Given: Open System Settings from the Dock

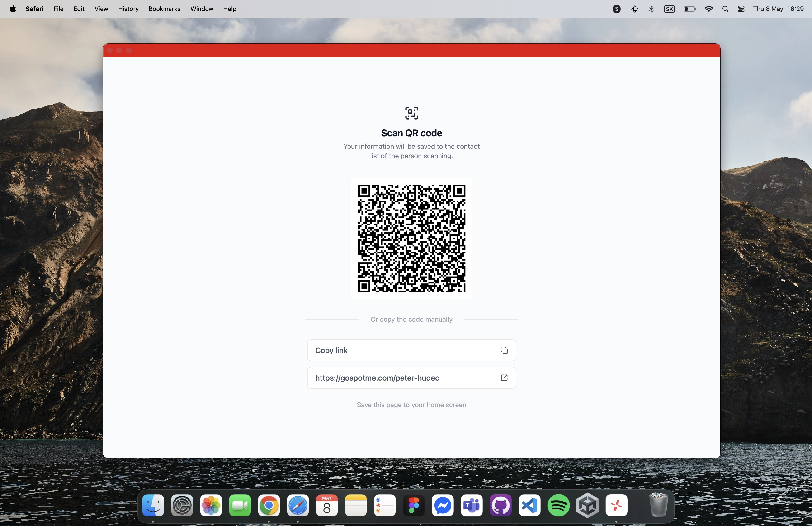Looking at the screenshot, I should click(x=182, y=505).
